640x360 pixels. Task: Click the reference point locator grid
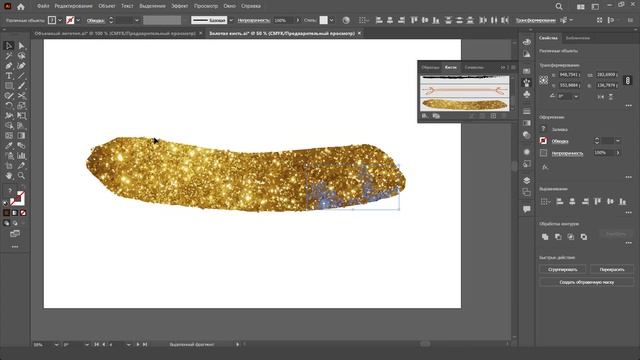click(x=544, y=80)
